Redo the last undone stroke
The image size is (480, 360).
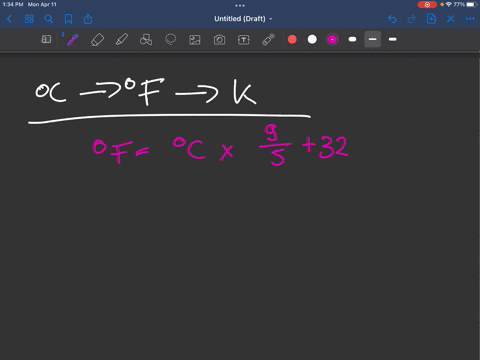[411, 19]
